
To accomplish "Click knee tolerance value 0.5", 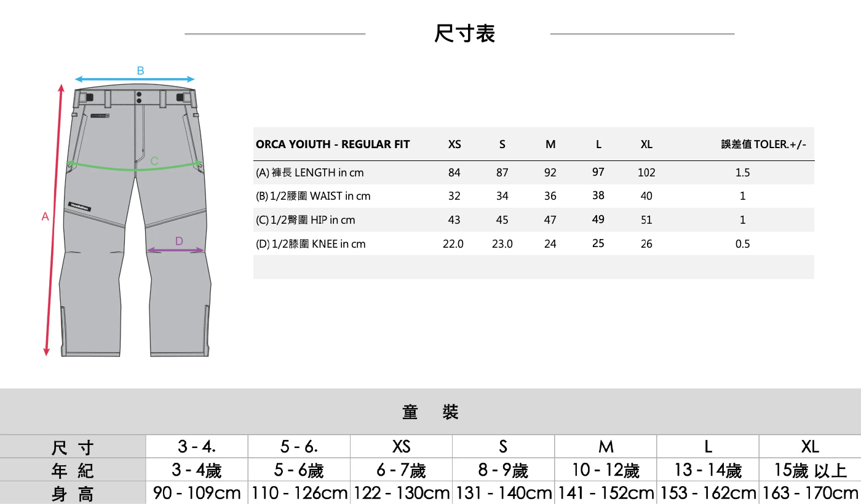I will click(x=743, y=244).
